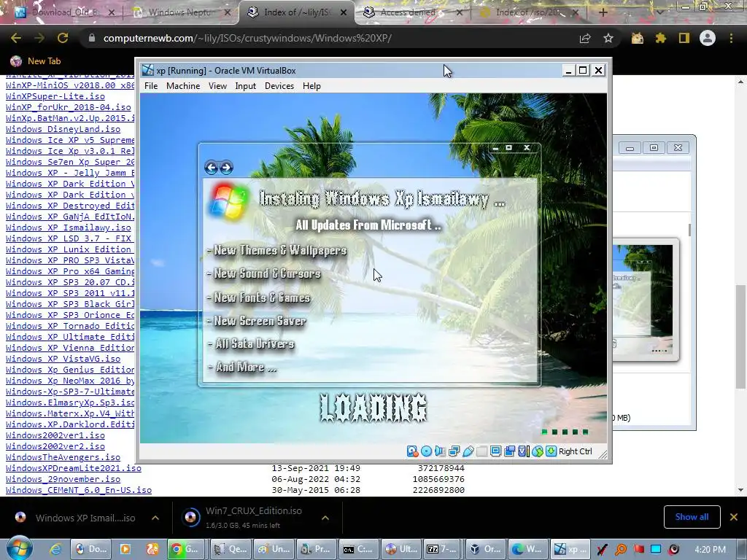Click the back arrow in XP installer window
747x560 pixels.
tap(211, 168)
